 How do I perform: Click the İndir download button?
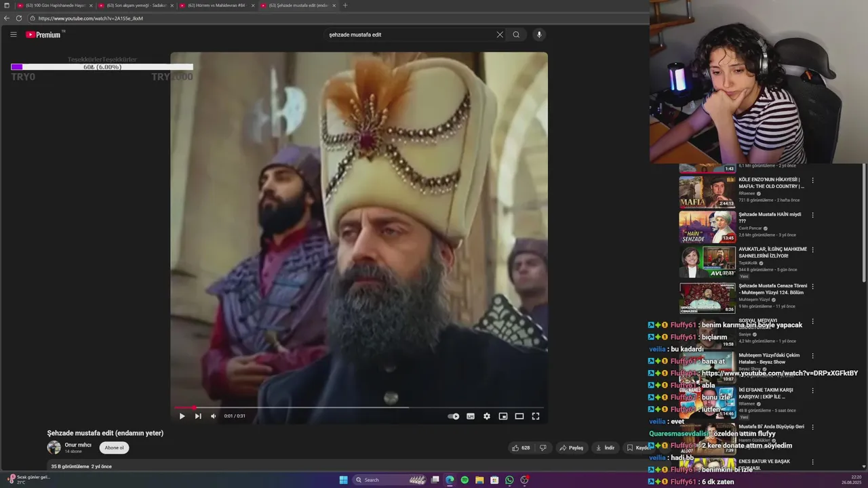[605, 448]
